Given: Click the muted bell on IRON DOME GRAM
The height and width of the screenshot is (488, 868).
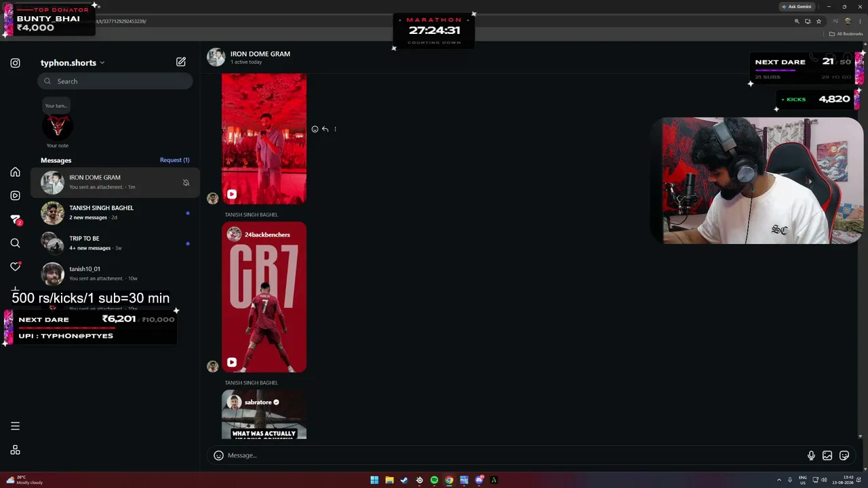Looking at the screenshot, I should click(186, 183).
